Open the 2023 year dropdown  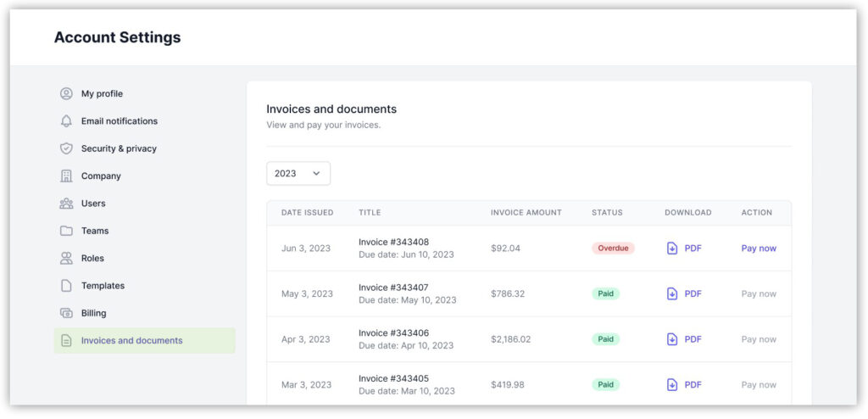tap(298, 173)
